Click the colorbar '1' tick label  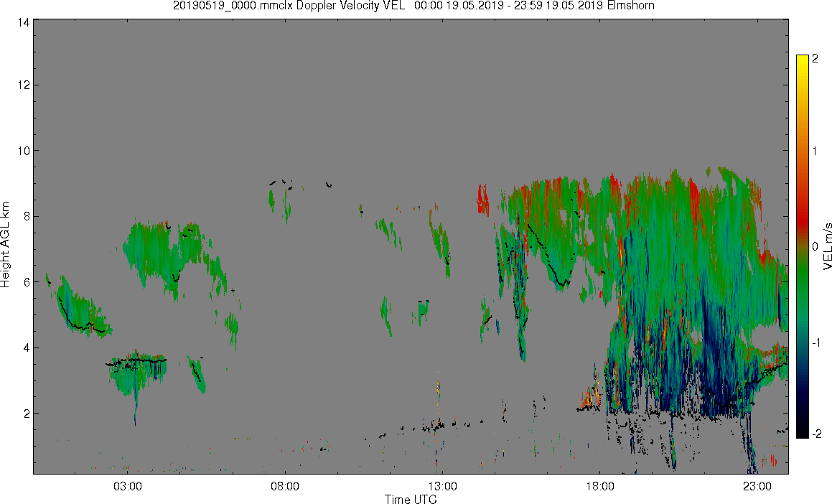[x=815, y=151]
